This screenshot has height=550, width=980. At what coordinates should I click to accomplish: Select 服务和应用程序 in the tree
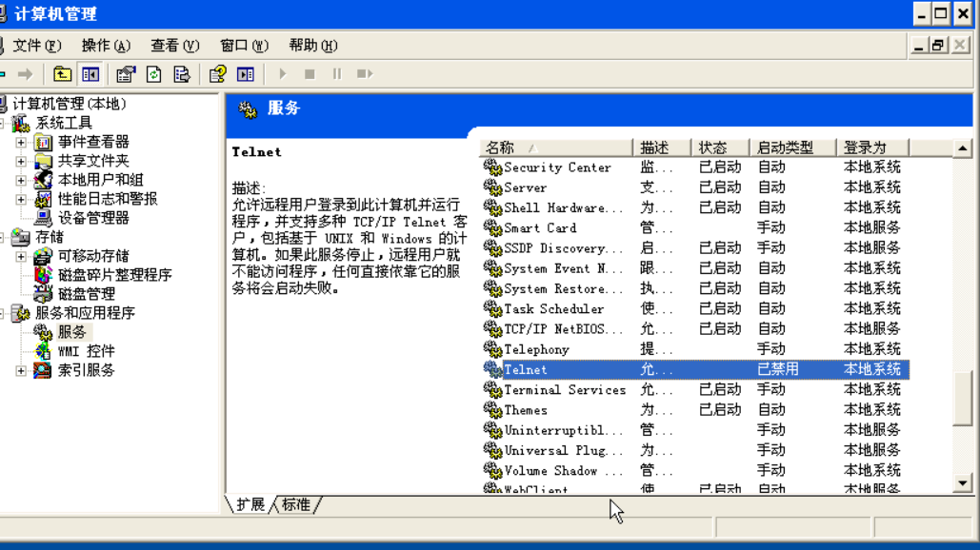(x=85, y=313)
